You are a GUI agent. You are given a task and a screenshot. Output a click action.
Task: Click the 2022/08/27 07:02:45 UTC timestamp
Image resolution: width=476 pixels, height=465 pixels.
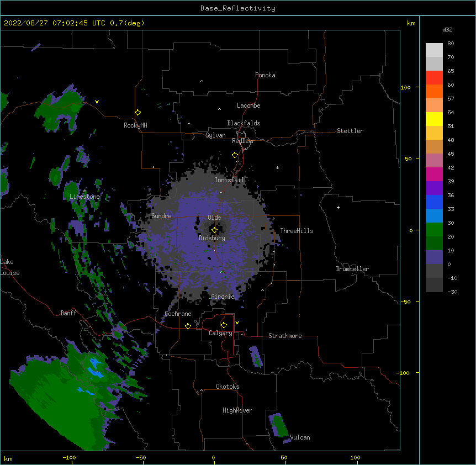tap(55, 23)
